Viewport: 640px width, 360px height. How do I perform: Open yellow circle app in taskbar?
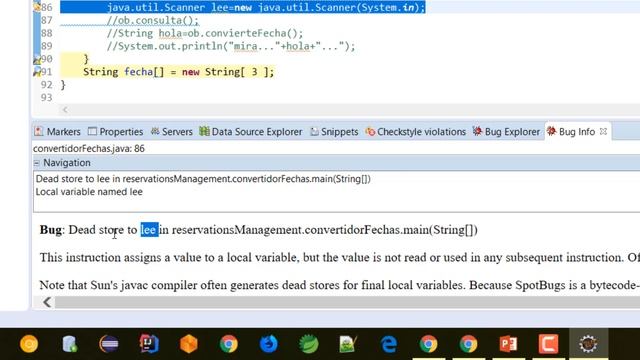[29, 344]
